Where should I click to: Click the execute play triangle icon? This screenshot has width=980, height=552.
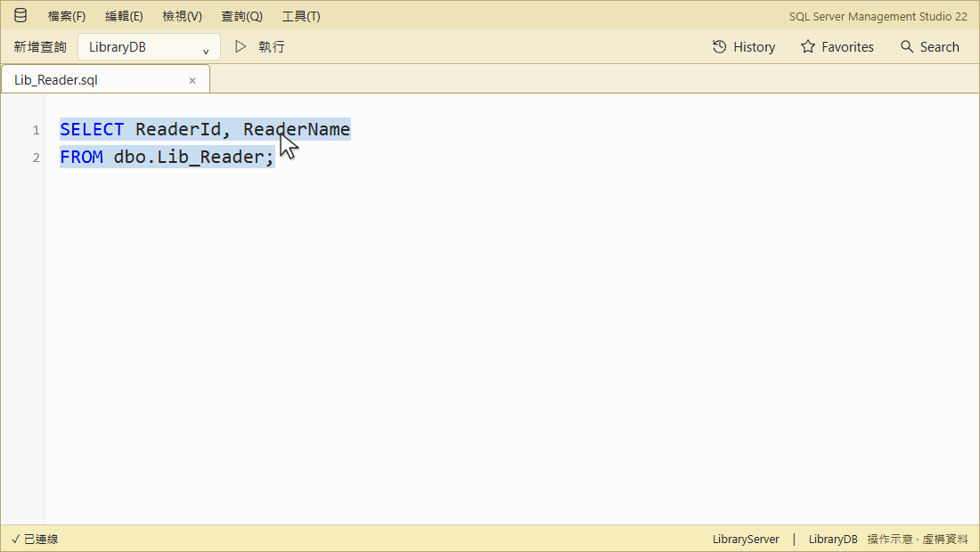[241, 46]
